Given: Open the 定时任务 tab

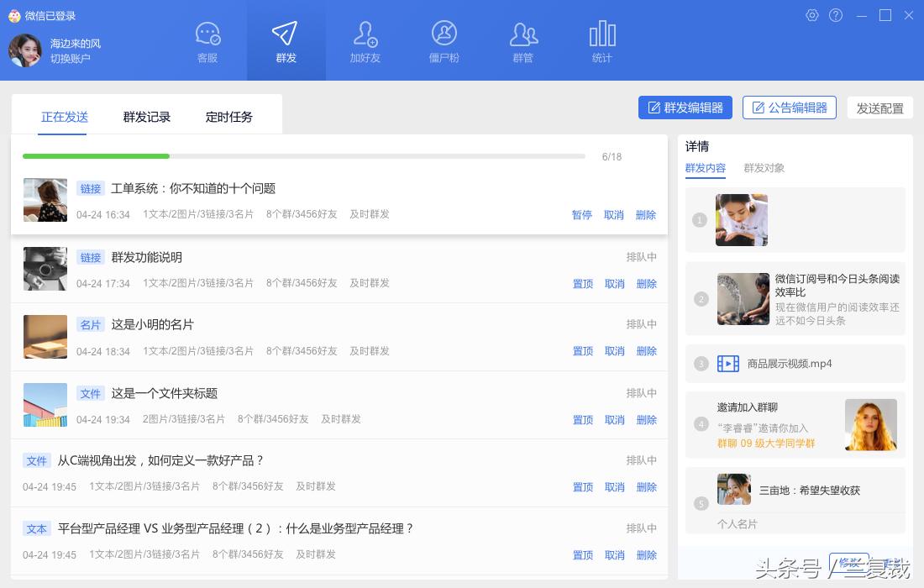Looking at the screenshot, I should (x=228, y=117).
